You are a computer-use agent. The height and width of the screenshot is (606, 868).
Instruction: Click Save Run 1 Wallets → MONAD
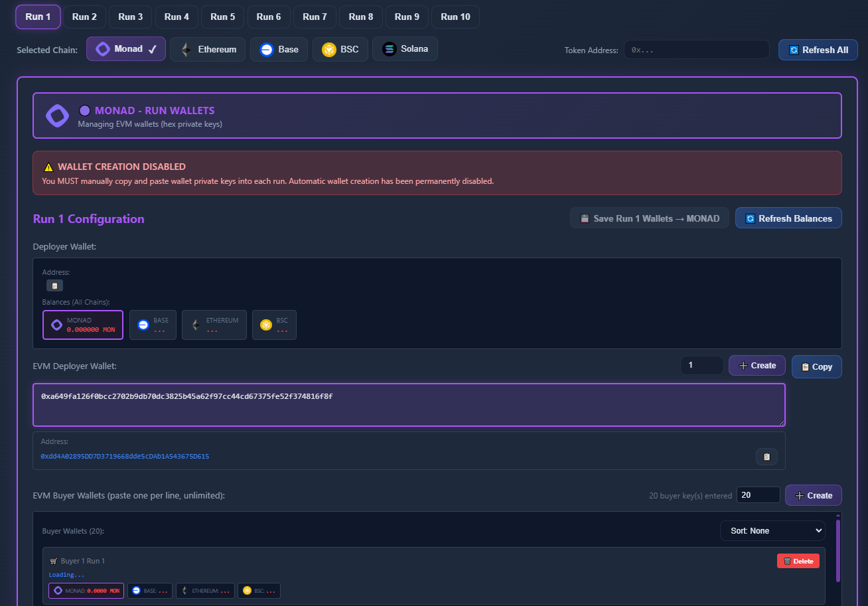tap(649, 218)
